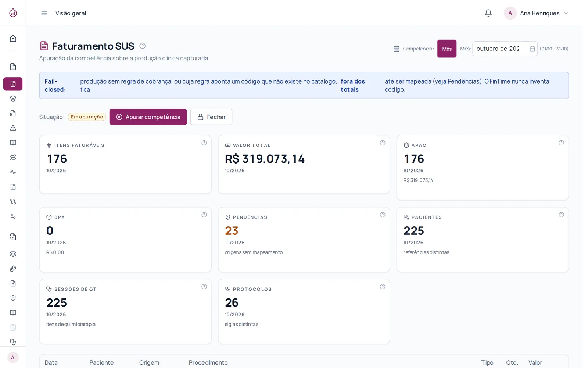Click the FinTime logo icon
This screenshot has width=588, height=368.
(13, 13)
